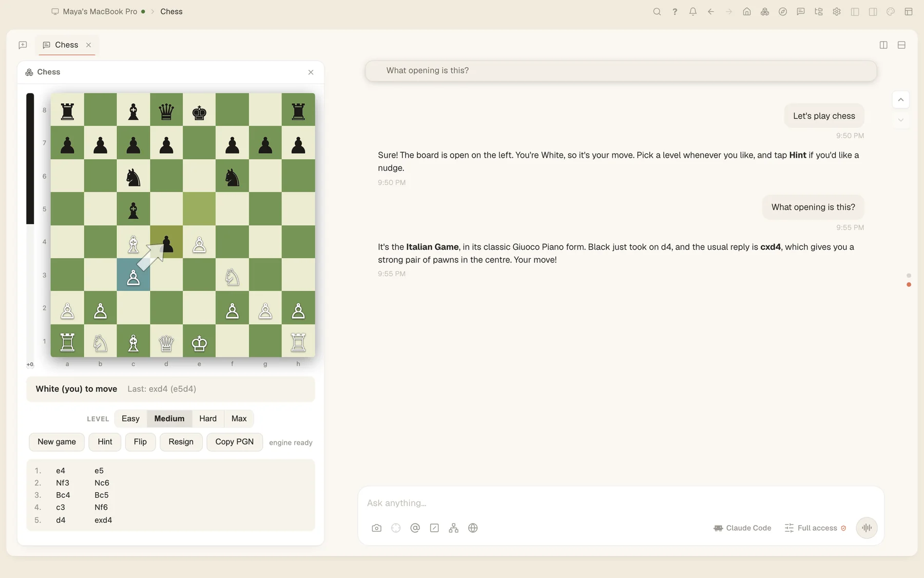Click the help question mark icon
924x578 pixels.
pyautogui.click(x=675, y=11)
